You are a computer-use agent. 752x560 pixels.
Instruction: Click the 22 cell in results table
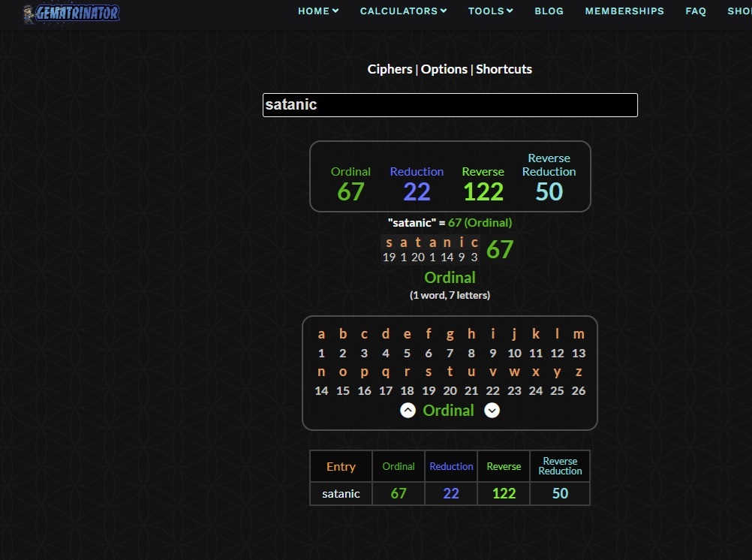pos(451,493)
